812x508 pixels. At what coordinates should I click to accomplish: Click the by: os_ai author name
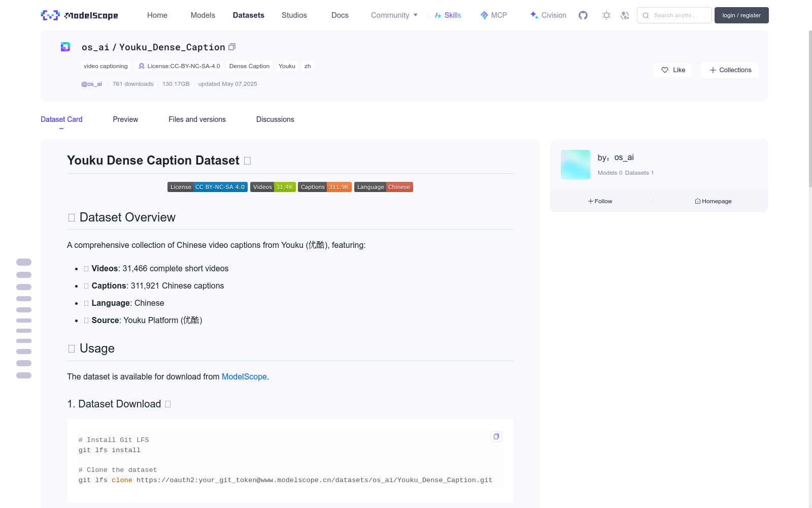(x=616, y=157)
